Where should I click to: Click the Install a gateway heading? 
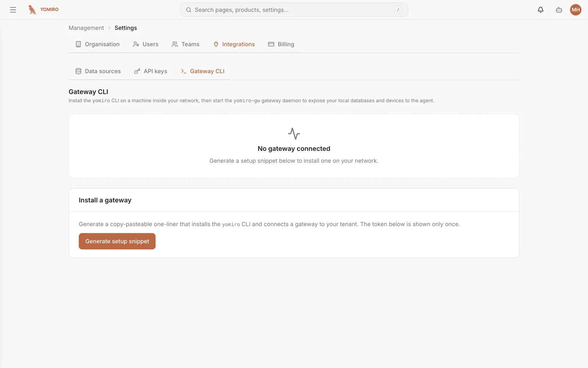click(x=105, y=200)
